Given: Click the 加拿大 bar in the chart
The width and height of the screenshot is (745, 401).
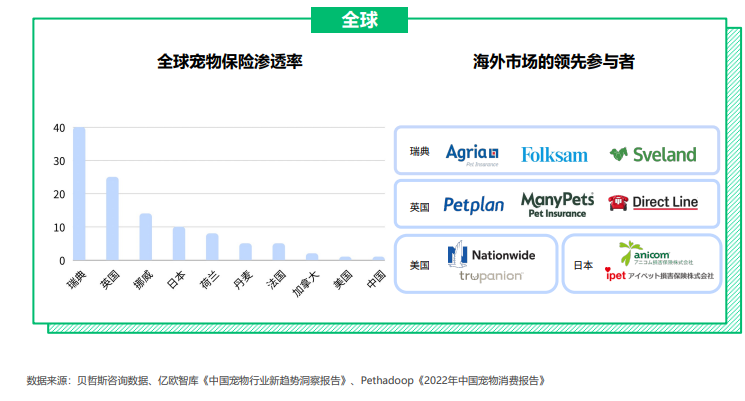Looking at the screenshot, I should 312,257.
